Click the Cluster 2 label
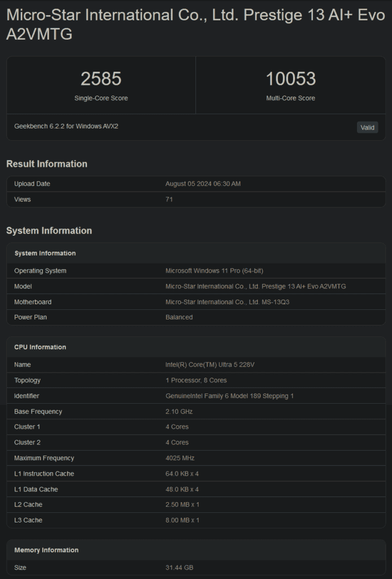Viewport: 392px width, 579px height. (27, 442)
